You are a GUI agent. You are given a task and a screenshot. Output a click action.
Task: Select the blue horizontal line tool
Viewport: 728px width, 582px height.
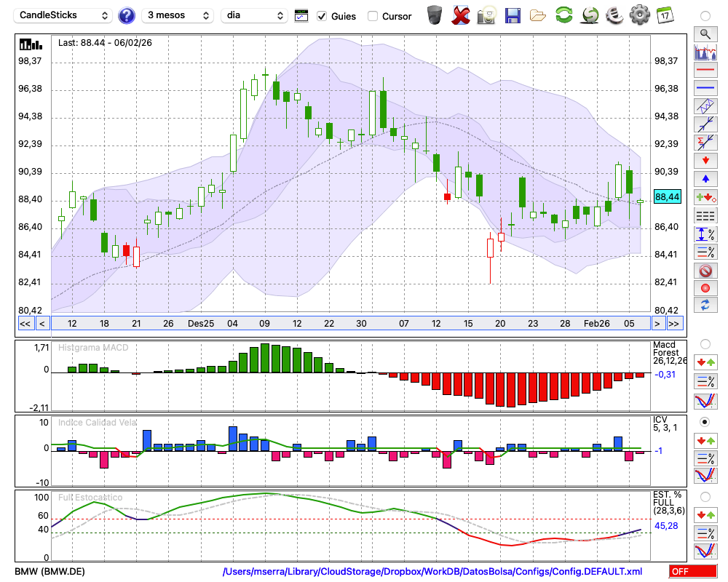(705, 88)
